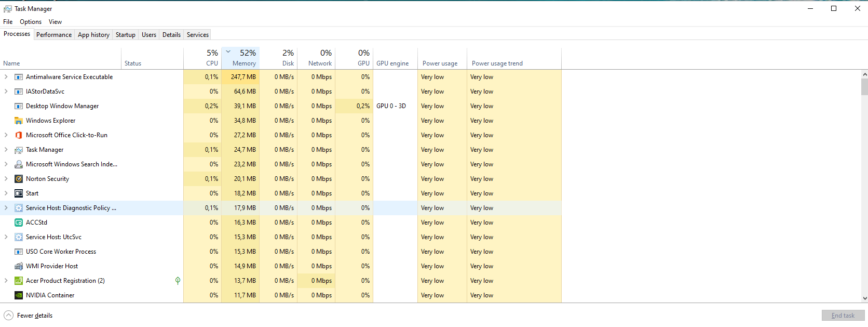Click the vertical scrollbar thumb
This screenshot has height=327, width=868.
864,86
